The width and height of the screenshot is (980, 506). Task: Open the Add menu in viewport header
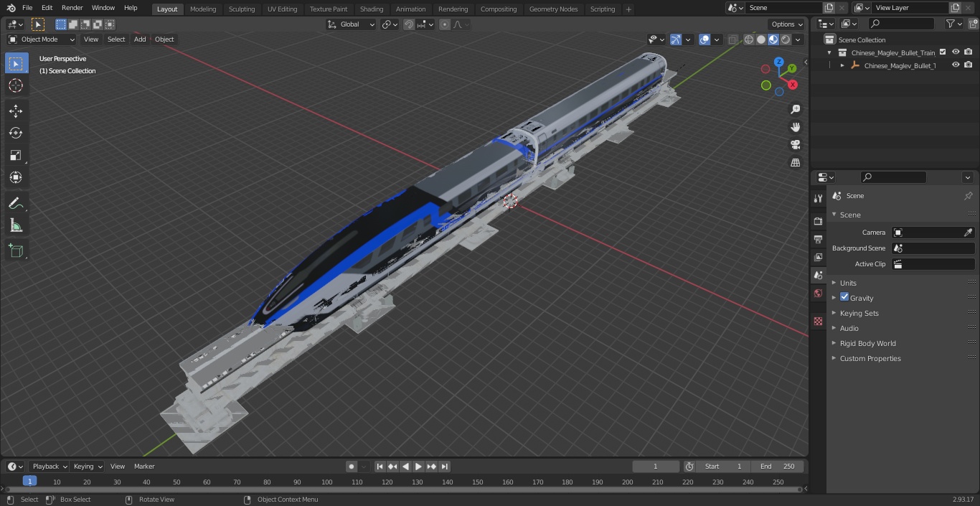tap(140, 39)
